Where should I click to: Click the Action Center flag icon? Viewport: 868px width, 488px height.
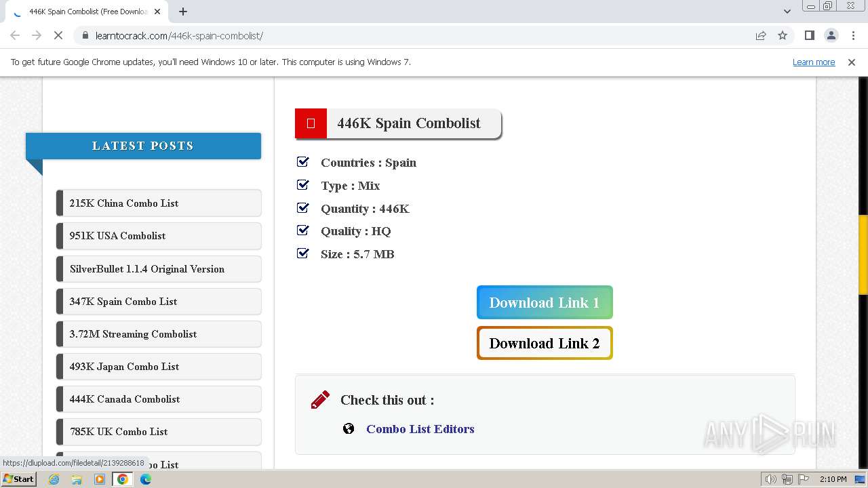pos(803,479)
